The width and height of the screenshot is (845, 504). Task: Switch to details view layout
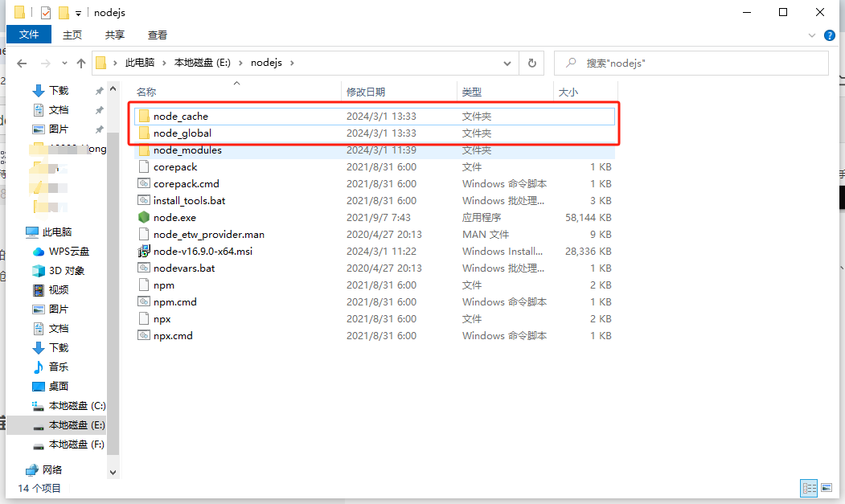pyautogui.click(x=809, y=487)
